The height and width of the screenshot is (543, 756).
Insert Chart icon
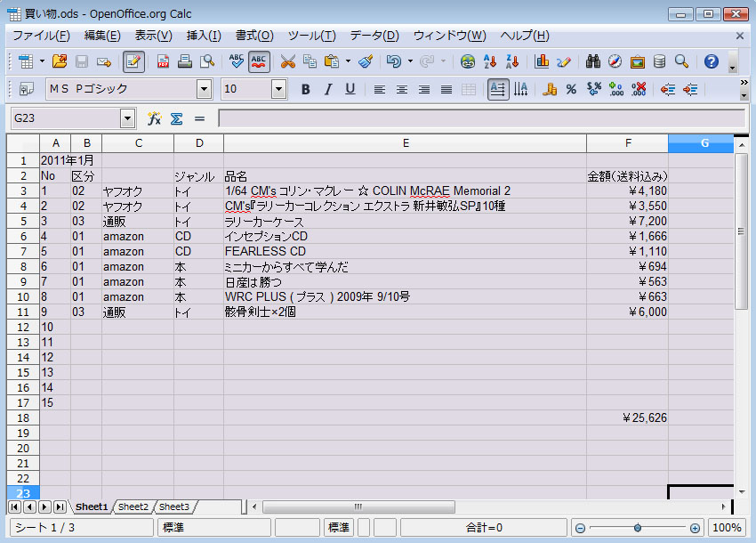tap(542, 61)
